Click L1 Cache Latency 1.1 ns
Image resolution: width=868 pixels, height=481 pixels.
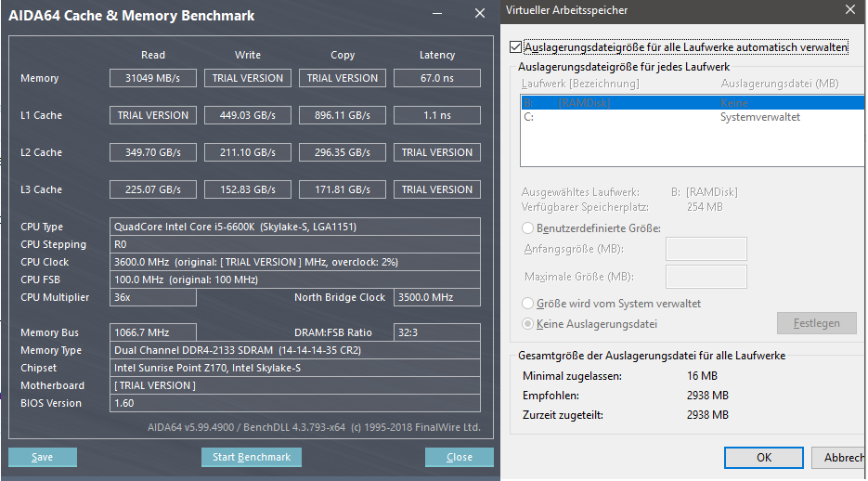[x=436, y=115]
